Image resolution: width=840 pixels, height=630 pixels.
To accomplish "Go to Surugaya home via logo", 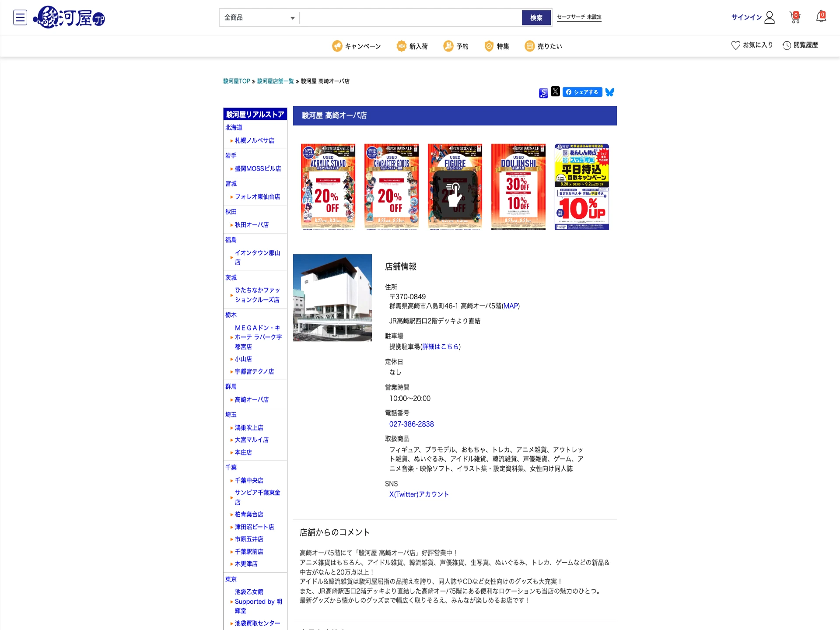I will tap(69, 17).
